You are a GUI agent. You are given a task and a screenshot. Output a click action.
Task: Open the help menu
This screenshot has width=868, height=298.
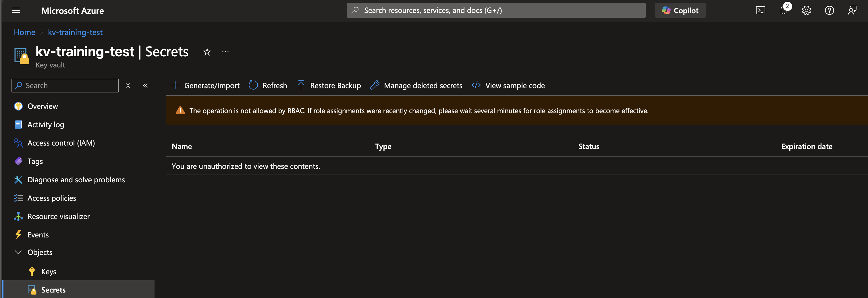pos(829,10)
